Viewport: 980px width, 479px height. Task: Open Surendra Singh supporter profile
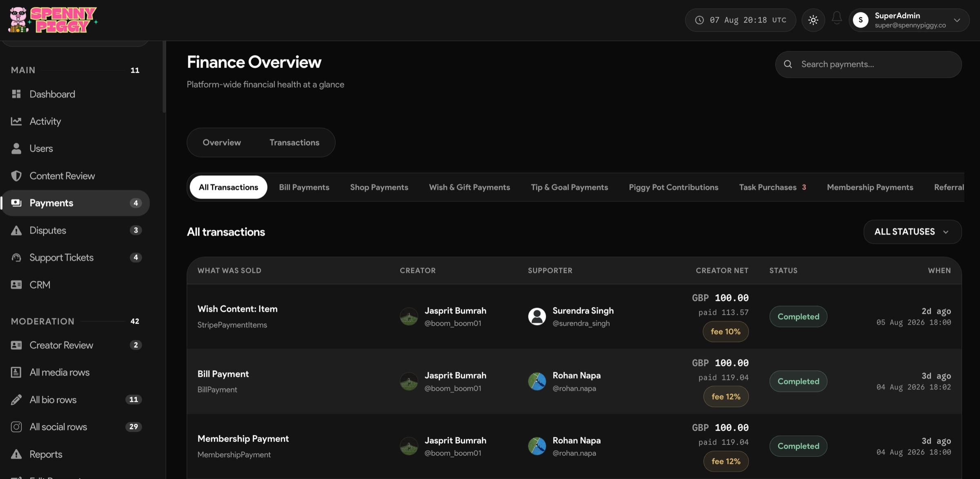tap(583, 311)
